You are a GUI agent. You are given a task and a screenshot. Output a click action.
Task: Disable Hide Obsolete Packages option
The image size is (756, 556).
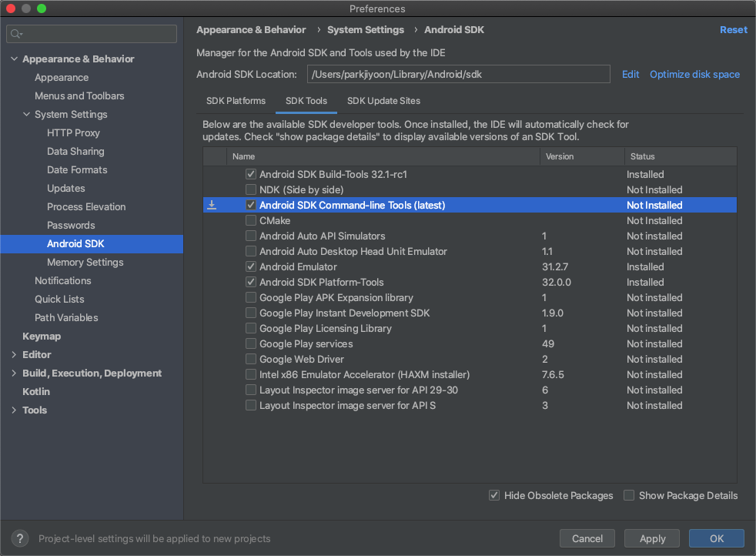[494, 495]
